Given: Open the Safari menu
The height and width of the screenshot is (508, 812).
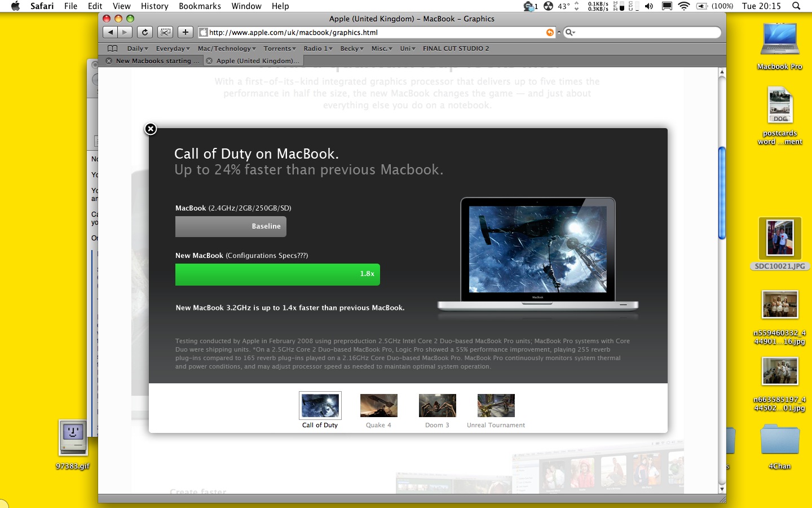Looking at the screenshot, I should pos(42,6).
